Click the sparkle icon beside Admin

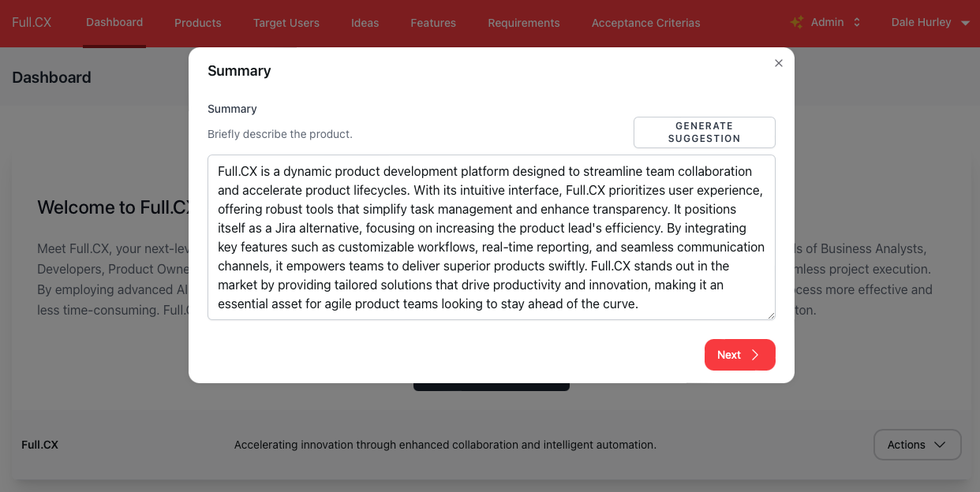(797, 22)
